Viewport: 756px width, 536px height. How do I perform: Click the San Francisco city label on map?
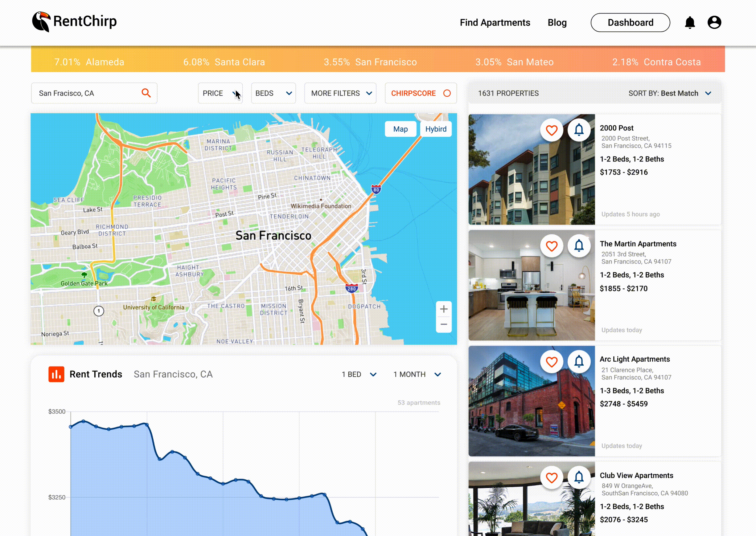273,235
